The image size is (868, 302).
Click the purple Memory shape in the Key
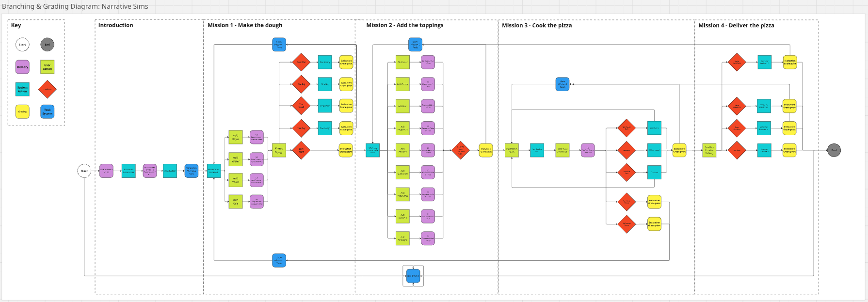pyautogui.click(x=22, y=67)
